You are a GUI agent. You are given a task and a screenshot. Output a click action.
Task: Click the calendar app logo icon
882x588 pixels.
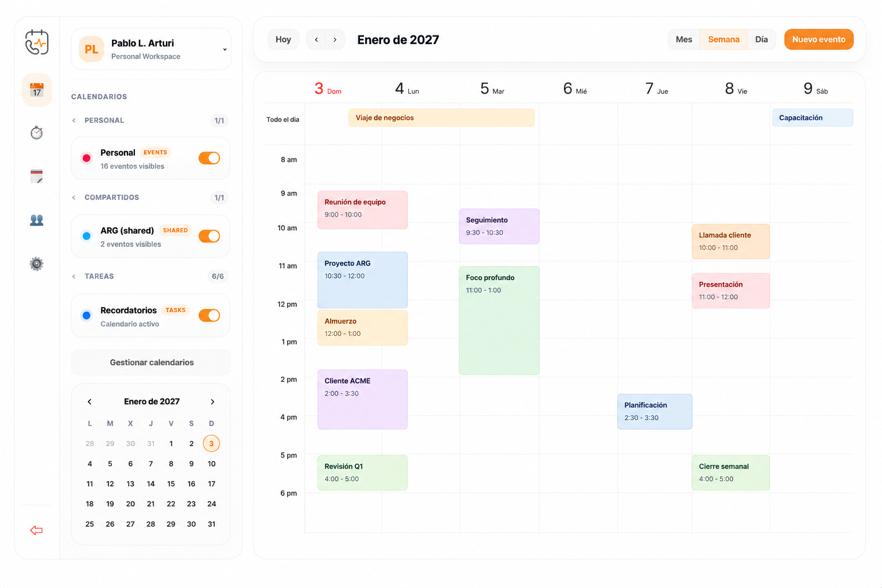(37, 42)
